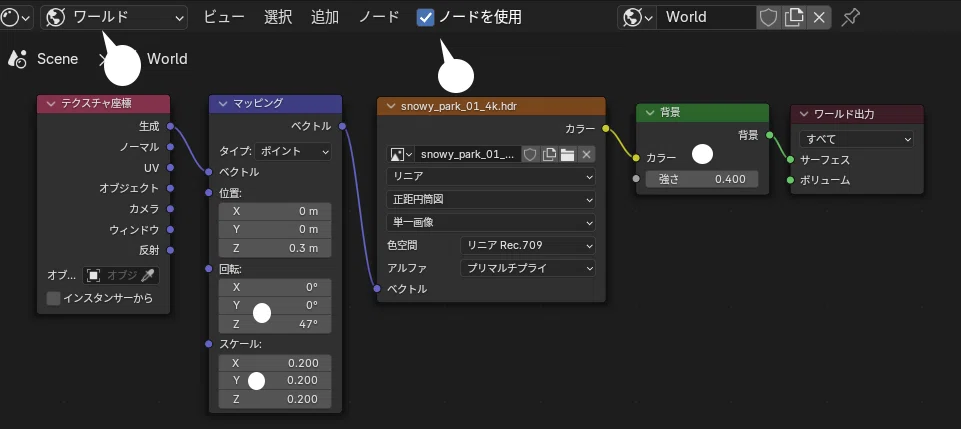Click Scene in the breadcrumb

(58, 59)
